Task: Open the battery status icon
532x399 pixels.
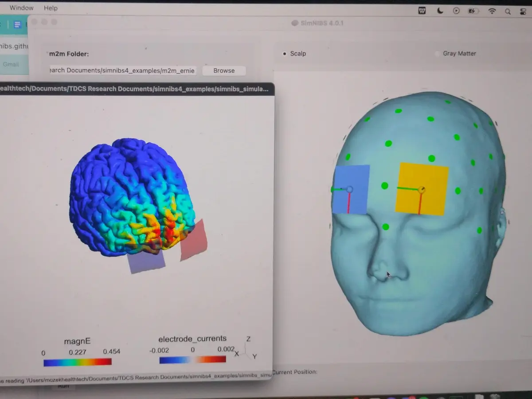Action: pos(473,11)
